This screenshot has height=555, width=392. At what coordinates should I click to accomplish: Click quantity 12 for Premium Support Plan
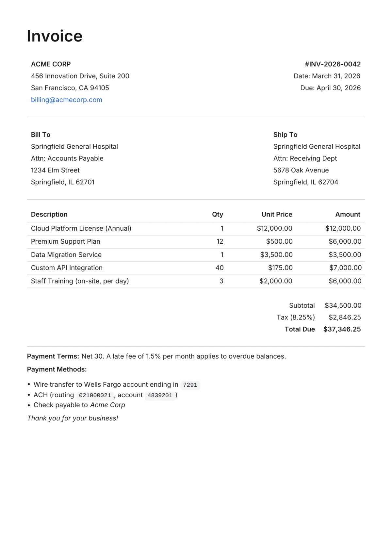(x=220, y=241)
